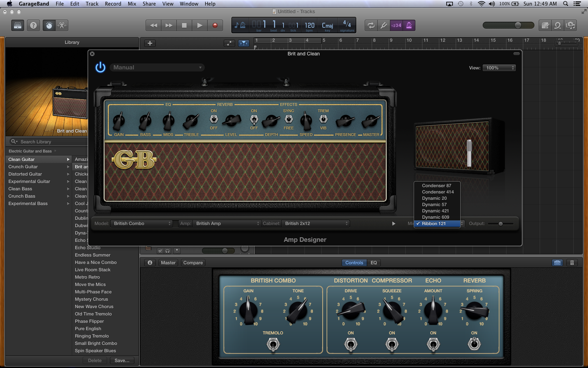Flip the Reverb ON/OFF switch on amp

(213, 119)
